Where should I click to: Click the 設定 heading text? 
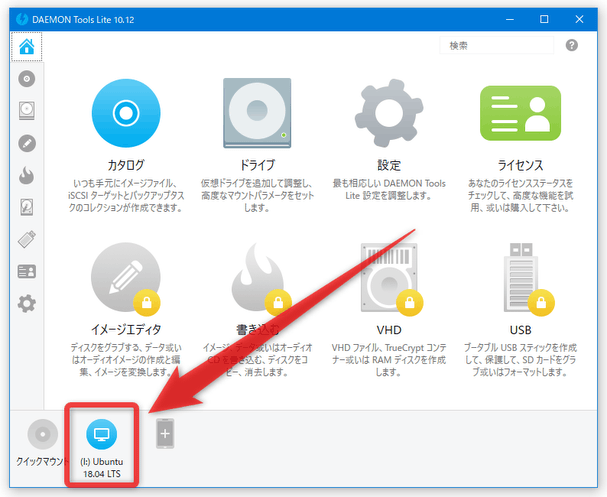click(x=389, y=165)
